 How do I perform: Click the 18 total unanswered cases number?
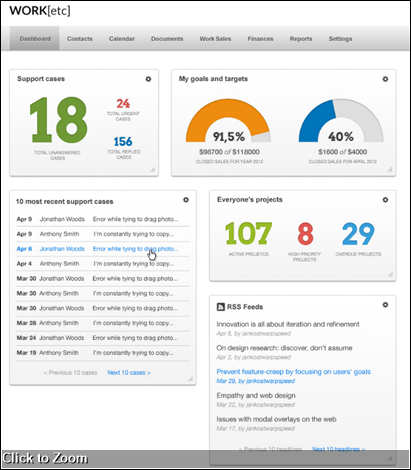click(58, 120)
